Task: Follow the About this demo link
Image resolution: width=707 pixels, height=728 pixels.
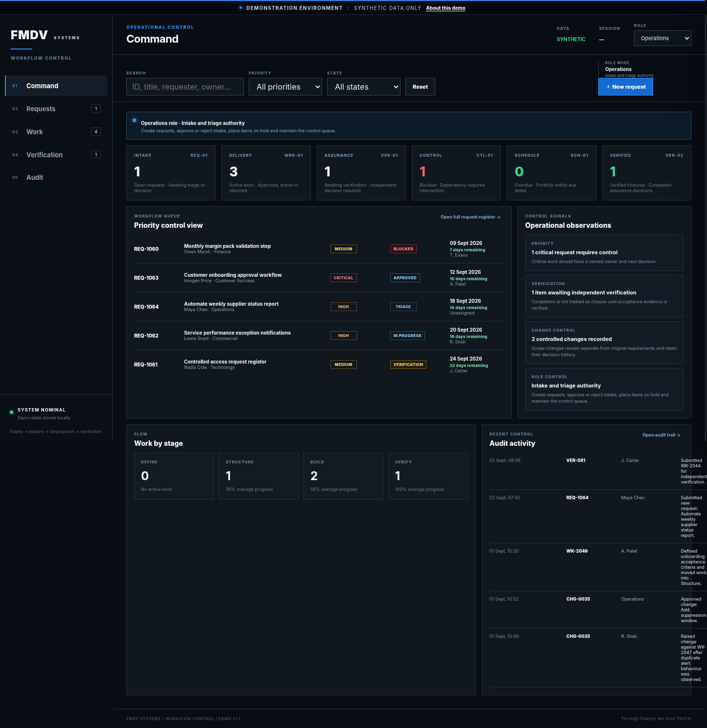Action: (446, 8)
